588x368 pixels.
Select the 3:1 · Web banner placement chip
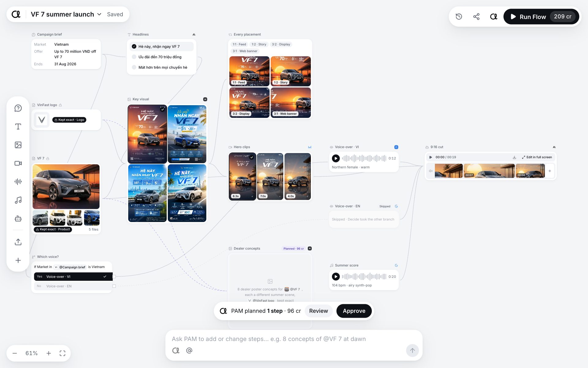[x=245, y=51]
